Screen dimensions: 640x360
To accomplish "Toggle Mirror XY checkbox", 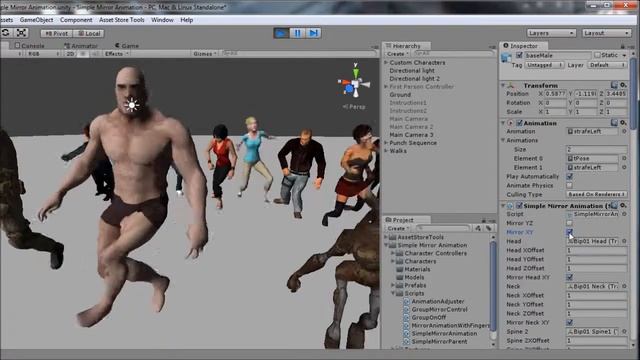I will (x=569, y=232).
